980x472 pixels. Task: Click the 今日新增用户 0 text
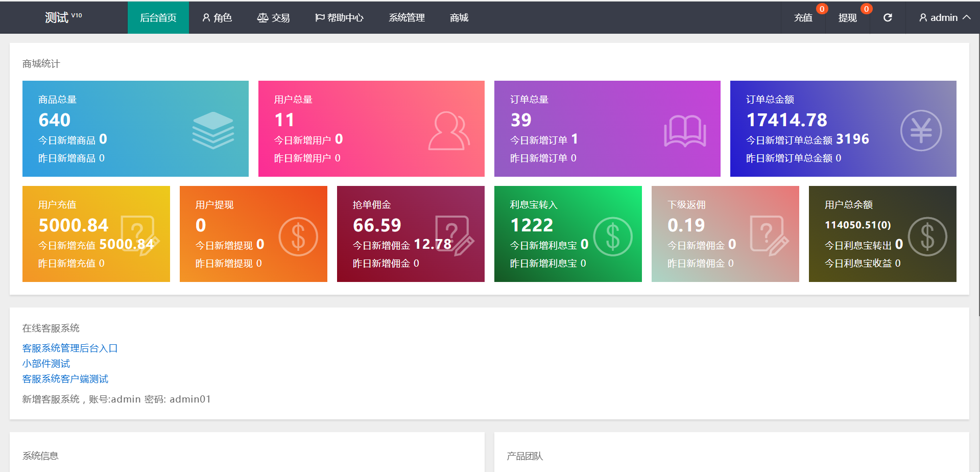pos(308,139)
